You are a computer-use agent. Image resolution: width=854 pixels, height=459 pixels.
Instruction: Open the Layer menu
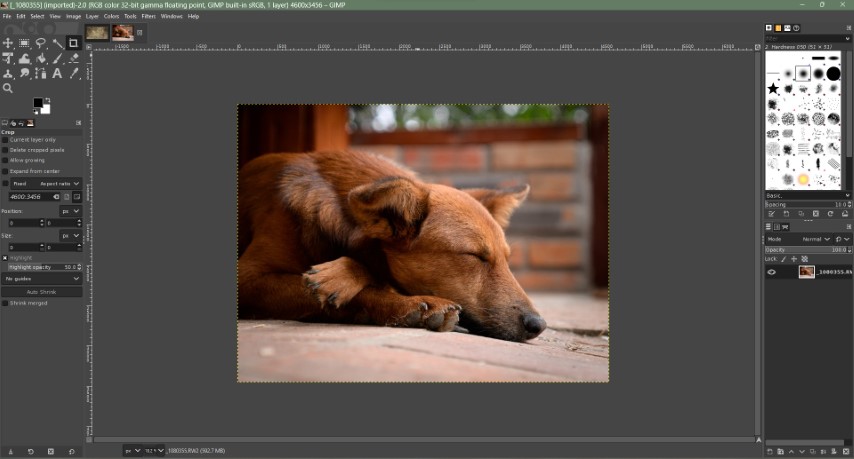(x=92, y=16)
